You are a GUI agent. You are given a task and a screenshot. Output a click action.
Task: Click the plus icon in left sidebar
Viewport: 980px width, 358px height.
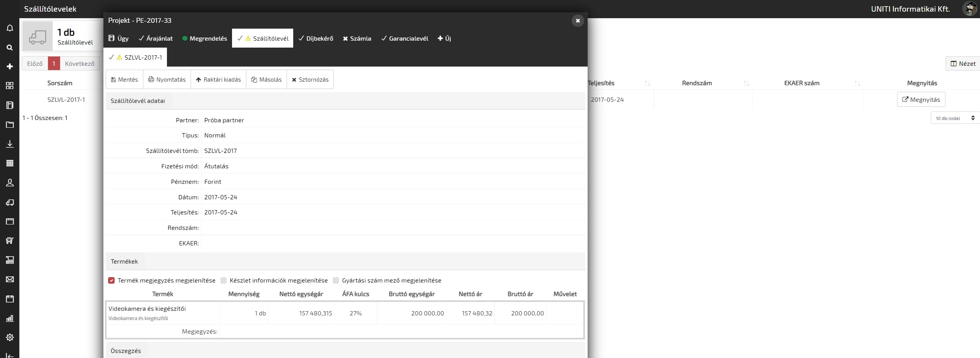click(10, 67)
